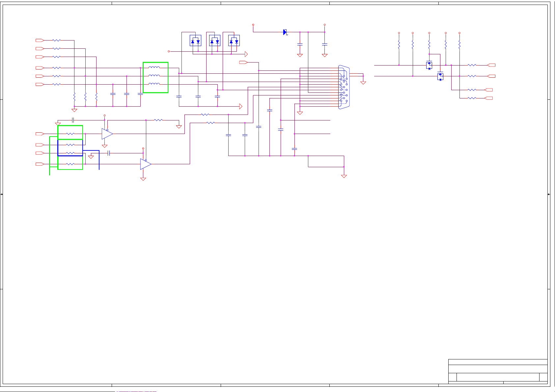Select the rightmost dual-diode protection package
Screen dimensions: 555x392
(x=234, y=40)
